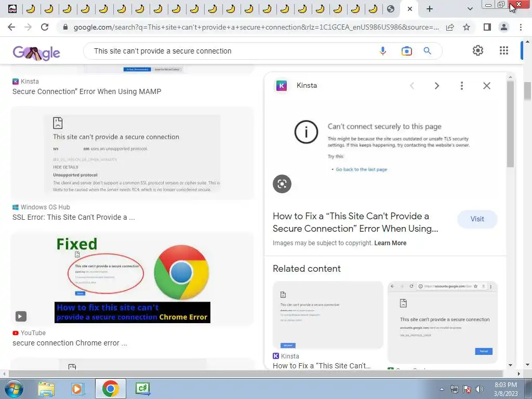Click the play icon on the YouTube thumbnail
Screen dimensions: 532x399
point(21,316)
